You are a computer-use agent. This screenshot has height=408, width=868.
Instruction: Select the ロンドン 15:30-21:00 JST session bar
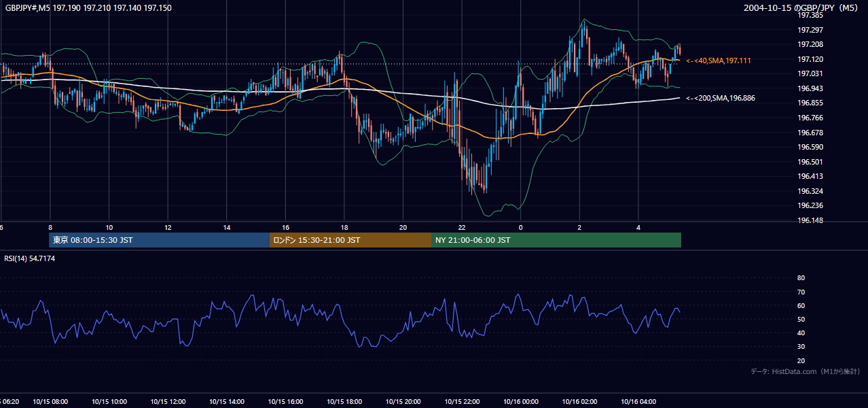point(350,240)
